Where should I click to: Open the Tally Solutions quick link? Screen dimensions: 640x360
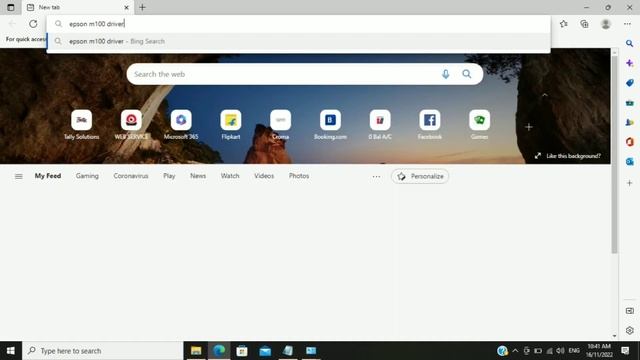[82, 124]
